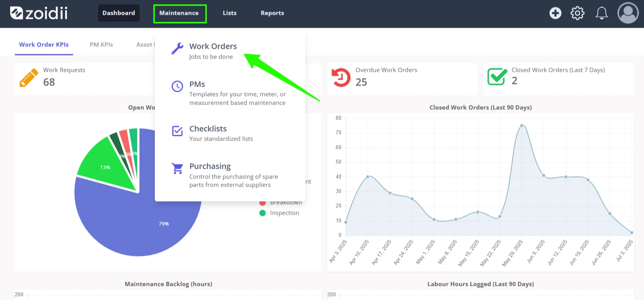Click the Overdue Work Orders label
Screen dimensions: 644x300
pyautogui.click(x=386, y=70)
